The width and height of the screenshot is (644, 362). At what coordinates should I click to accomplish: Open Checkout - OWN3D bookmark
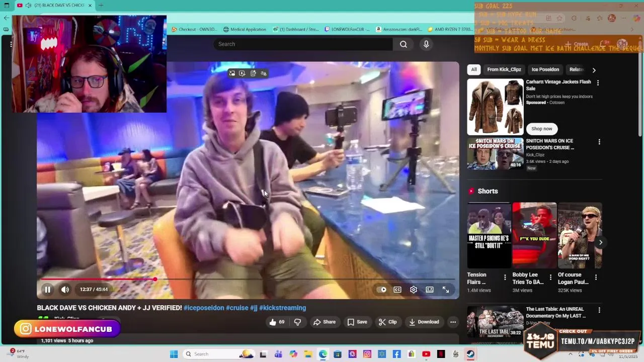tap(194, 29)
